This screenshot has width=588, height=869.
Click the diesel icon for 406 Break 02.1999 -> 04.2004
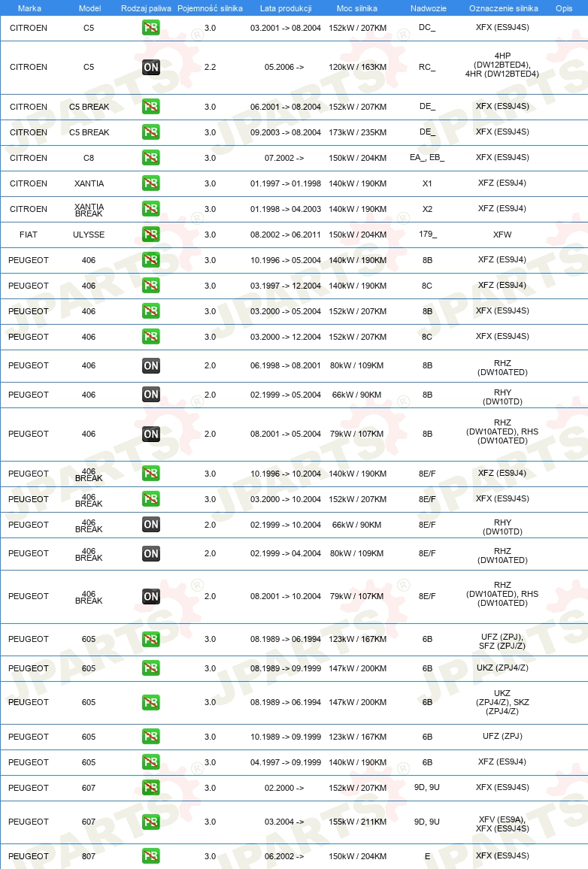click(150, 553)
